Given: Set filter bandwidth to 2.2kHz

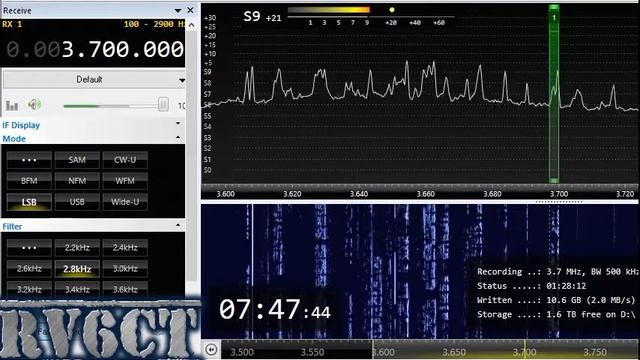Looking at the screenshot, I should (x=77, y=248).
